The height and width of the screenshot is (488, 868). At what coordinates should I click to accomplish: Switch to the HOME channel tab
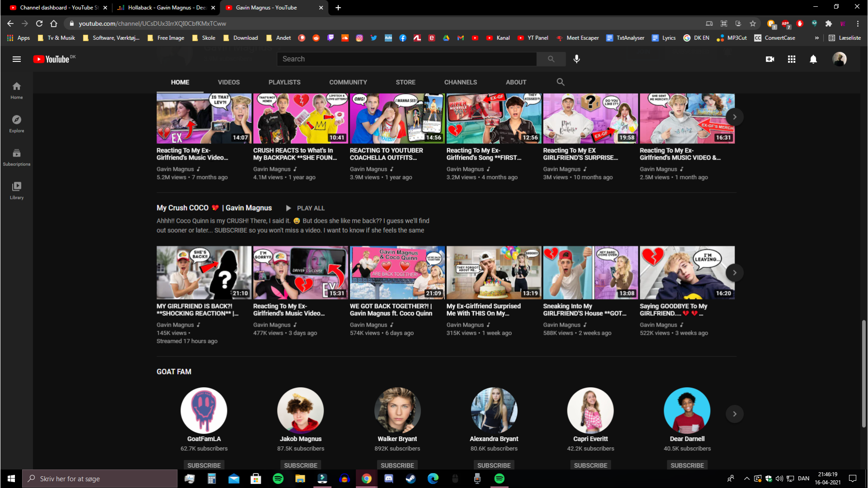pyautogui.click(x=180, y=82)
